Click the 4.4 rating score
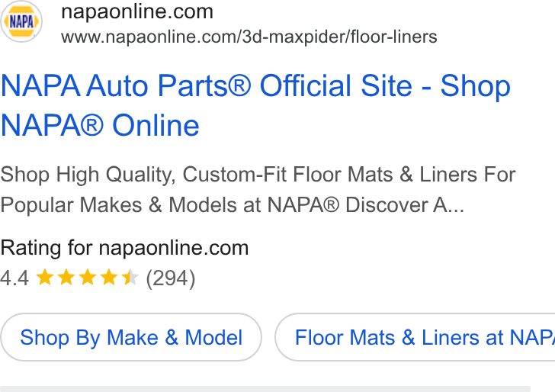This screenshot has height=392, width=555. (14, 278)
